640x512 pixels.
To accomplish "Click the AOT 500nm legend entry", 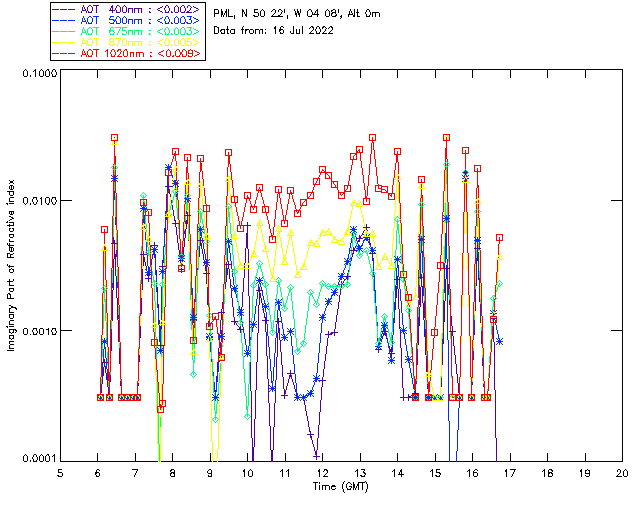I will pyautogui.click(x=127, y=20).
